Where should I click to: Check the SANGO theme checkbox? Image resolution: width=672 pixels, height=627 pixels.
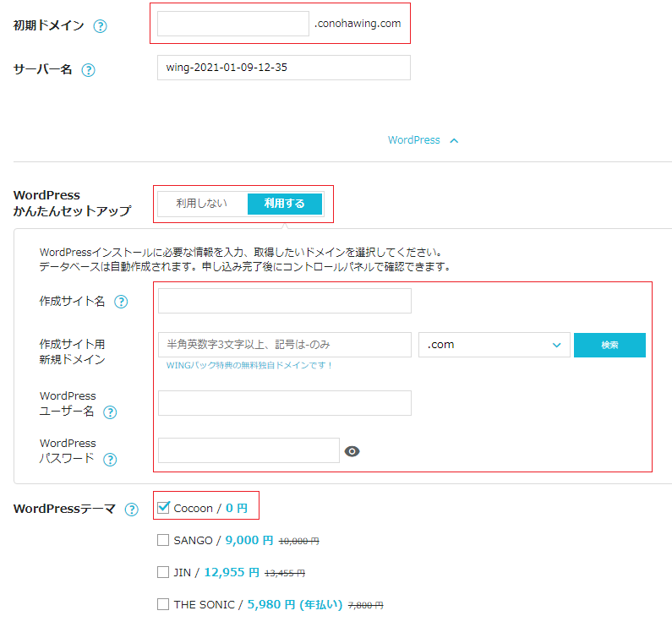[163, 540]
